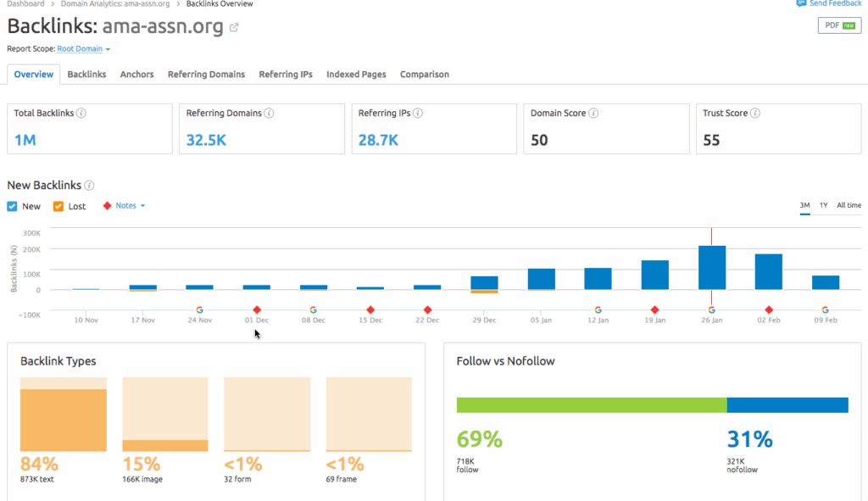The width and height of the screenshot is (868, 501).
Task: Click the 15% image backlink type block
Action: coord(165,414)
